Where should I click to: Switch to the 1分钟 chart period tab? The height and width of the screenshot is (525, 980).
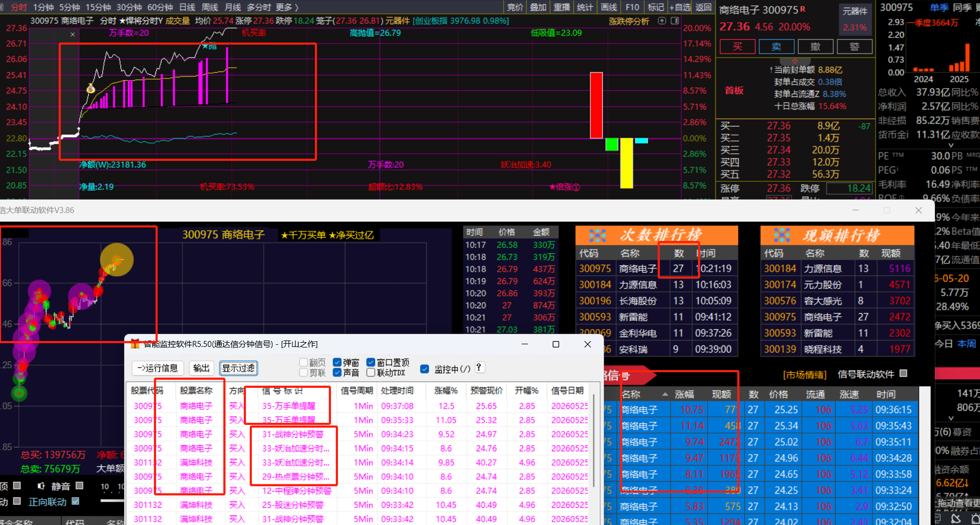pos(44,7)
